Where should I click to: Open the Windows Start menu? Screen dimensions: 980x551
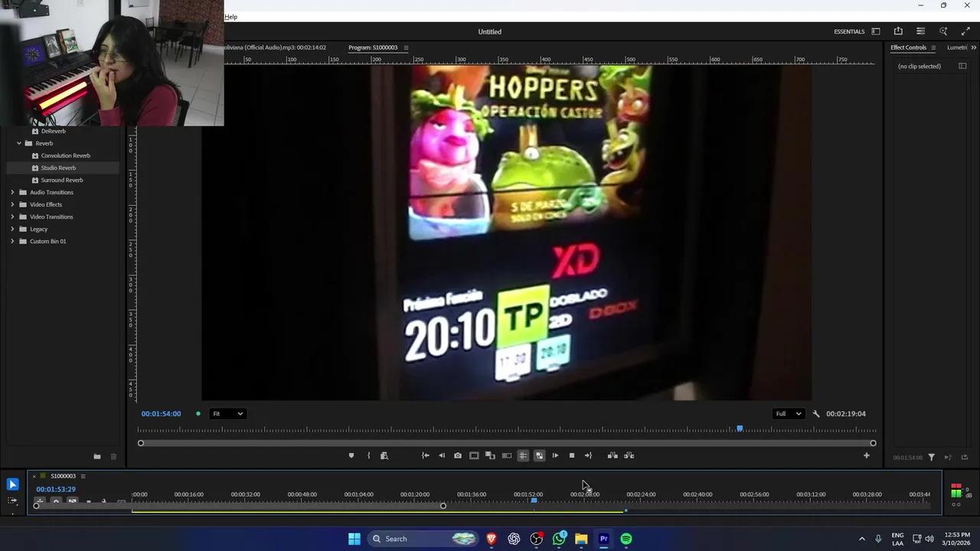pos(354,539)
